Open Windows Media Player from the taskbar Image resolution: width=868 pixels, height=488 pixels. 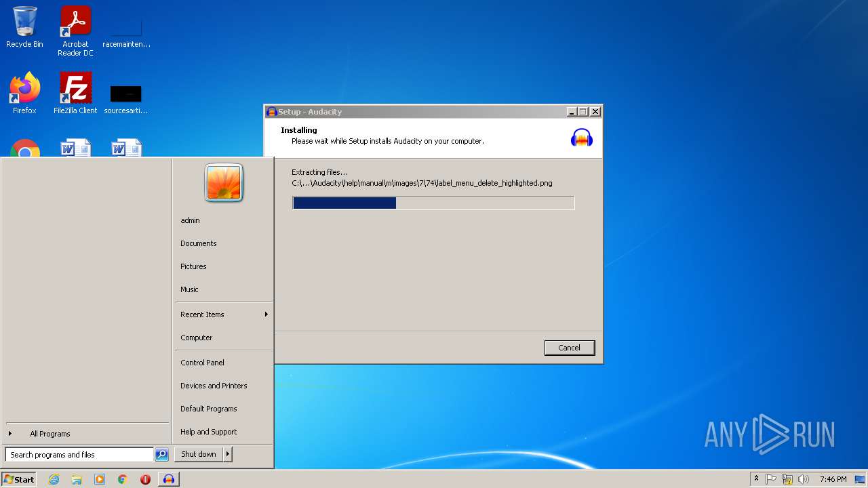(x=100, y=479)
